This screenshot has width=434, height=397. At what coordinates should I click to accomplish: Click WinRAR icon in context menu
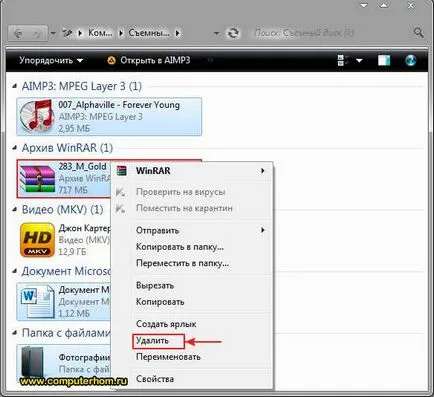pos(122,171)
